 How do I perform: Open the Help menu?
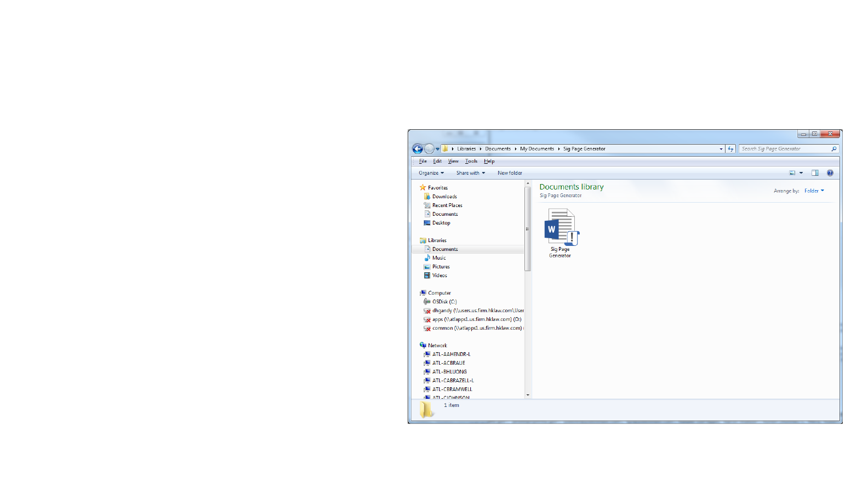click(489, 162)
